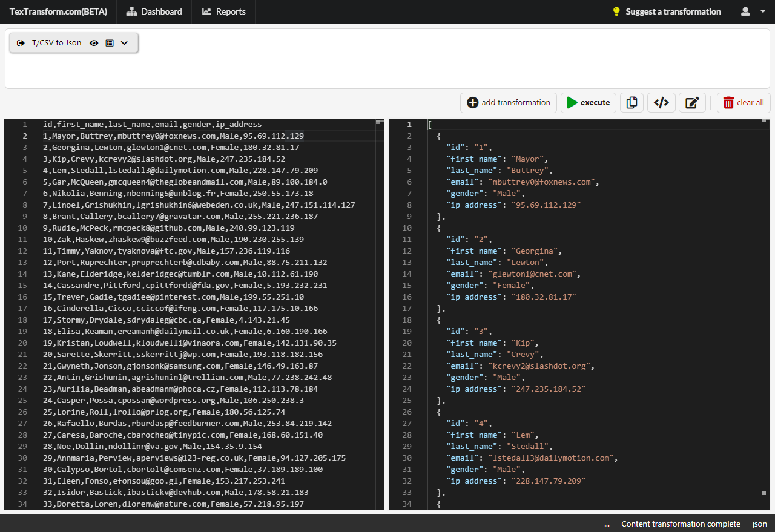
Task: Click the TexTransform.com(BETA) logo link
Action: pyautogui.click(x=58, y=11)
